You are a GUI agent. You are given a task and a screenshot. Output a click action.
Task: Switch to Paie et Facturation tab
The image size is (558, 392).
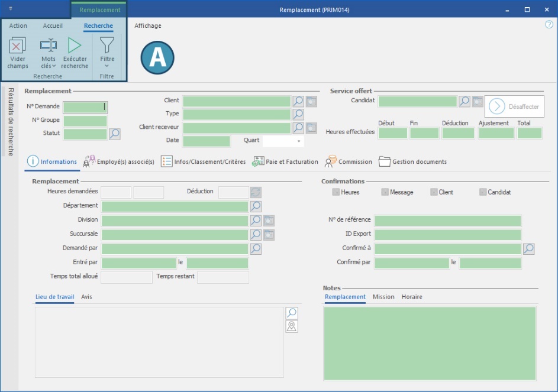pyautogui.click(x=286, y=161)
